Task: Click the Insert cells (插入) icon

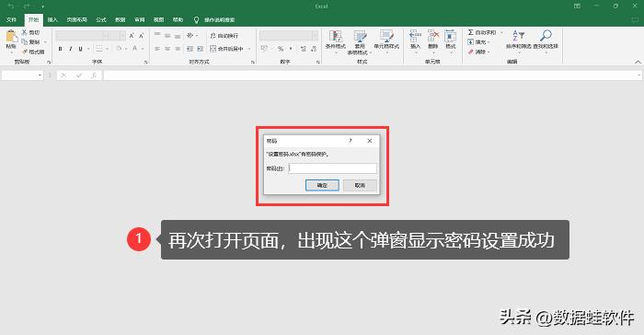Action: click(415, 36)
